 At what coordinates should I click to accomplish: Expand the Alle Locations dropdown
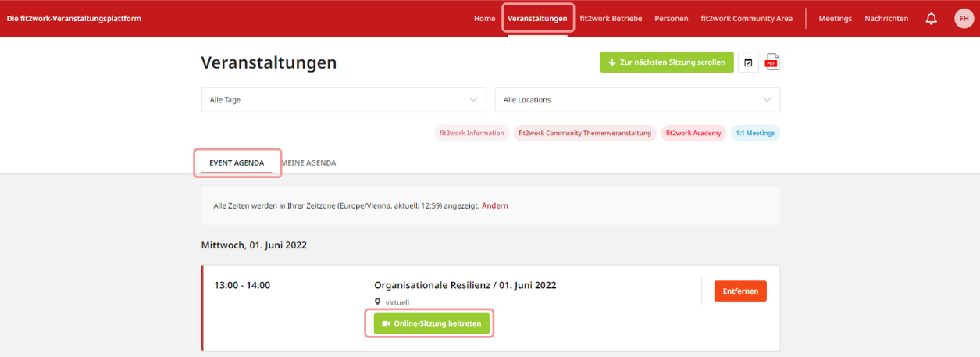tap(637, 100)
